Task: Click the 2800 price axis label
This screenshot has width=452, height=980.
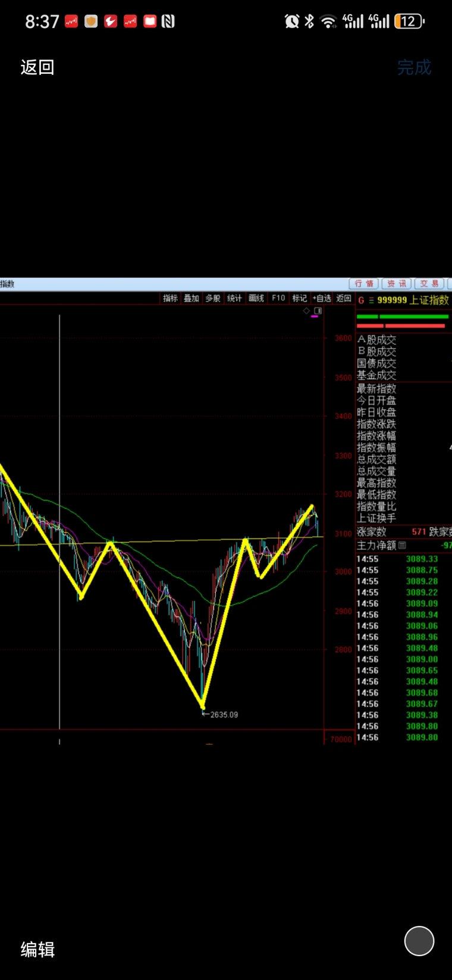Action: pos(343,650)
